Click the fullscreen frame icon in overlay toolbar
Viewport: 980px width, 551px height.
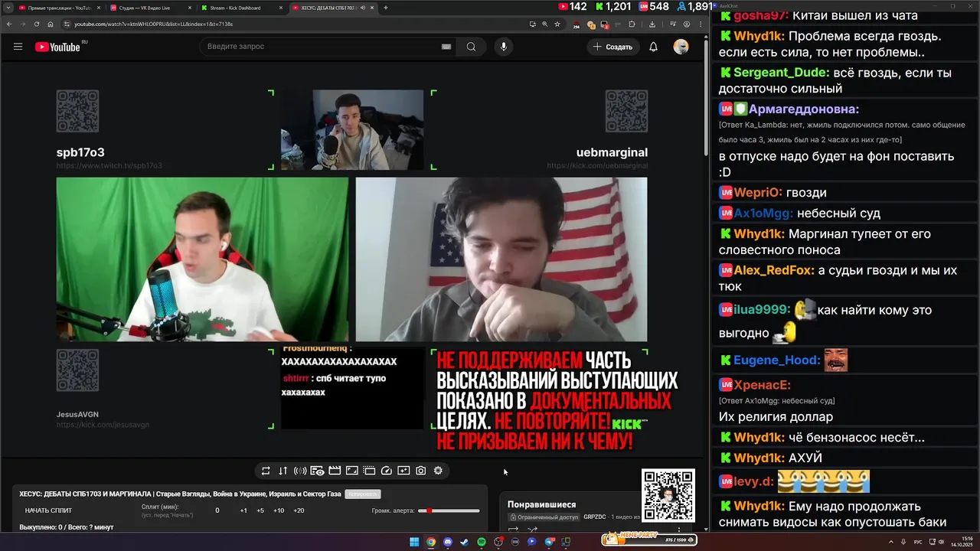(351, 471)
